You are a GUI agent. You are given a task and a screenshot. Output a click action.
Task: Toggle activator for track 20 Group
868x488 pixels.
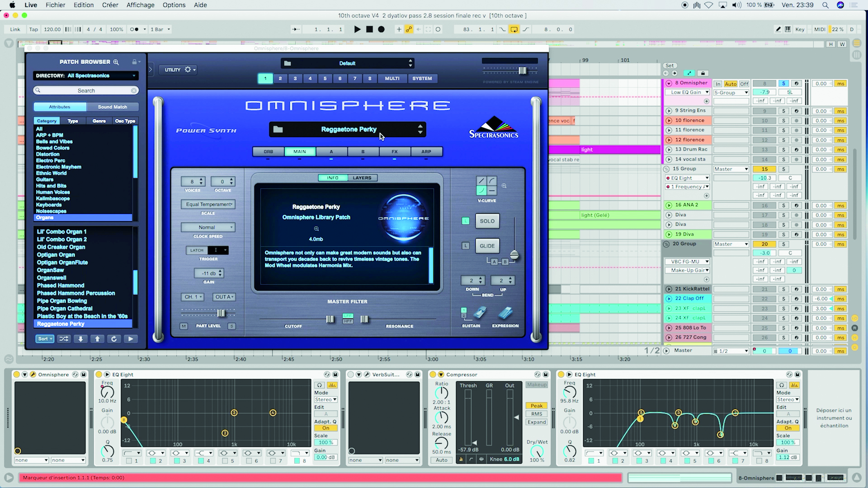(764, 244)
